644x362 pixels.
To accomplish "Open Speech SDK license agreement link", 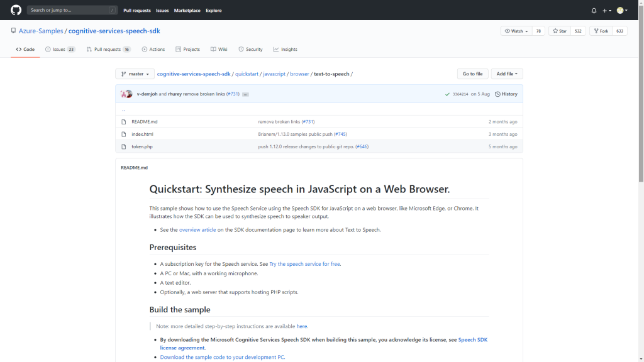I will coord(473,340).
